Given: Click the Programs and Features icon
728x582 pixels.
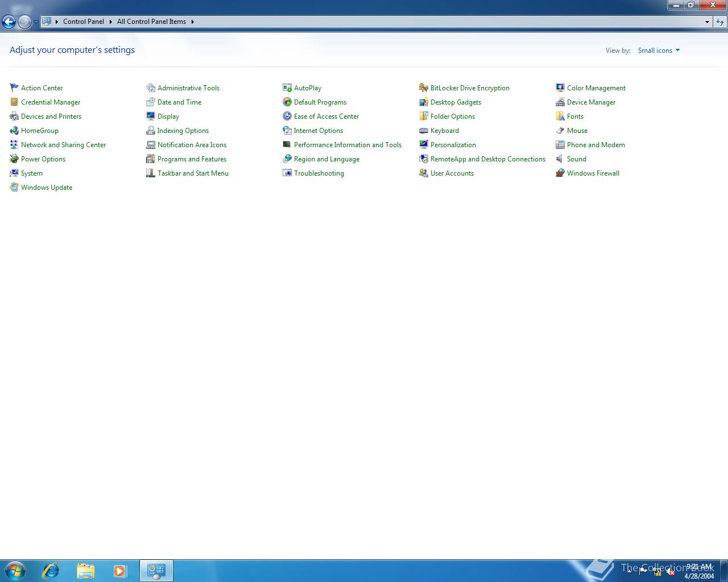Looking at the screenshot, I should [x=151, y=159].
